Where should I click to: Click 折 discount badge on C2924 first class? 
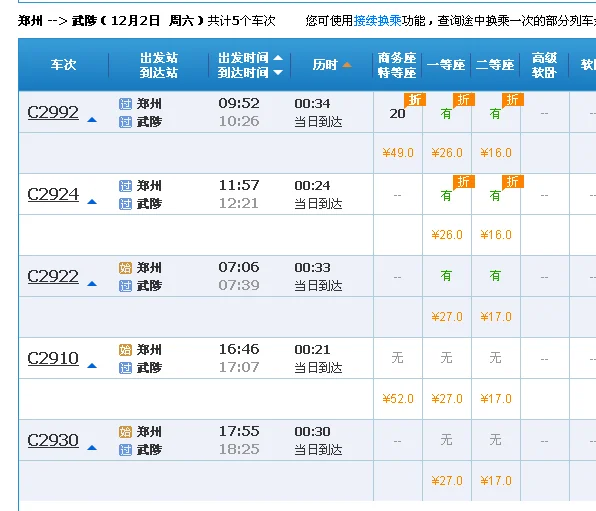pyautogui.click(x=464, y=182)
